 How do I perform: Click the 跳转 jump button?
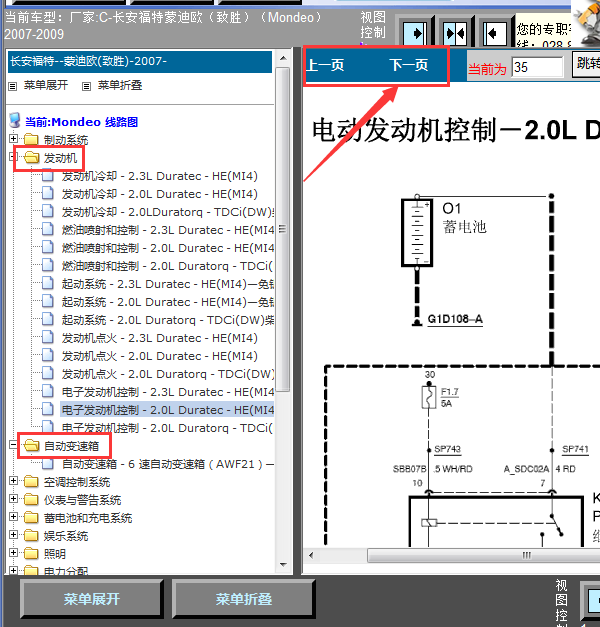587,63
